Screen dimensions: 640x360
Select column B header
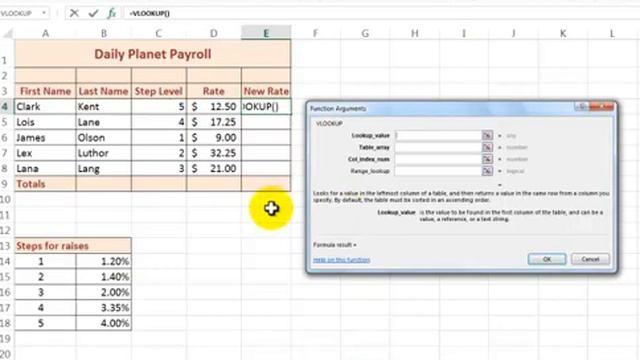point(104,33)
